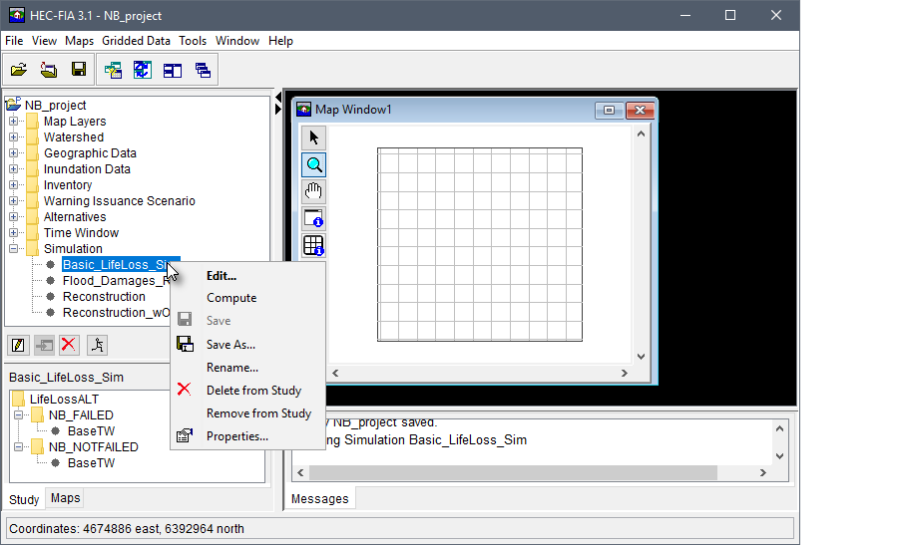The width and height of the screenshot is (900, 545).
Task: Open the Tools menu
Action: pyautogui.click(x=192, y=41)
